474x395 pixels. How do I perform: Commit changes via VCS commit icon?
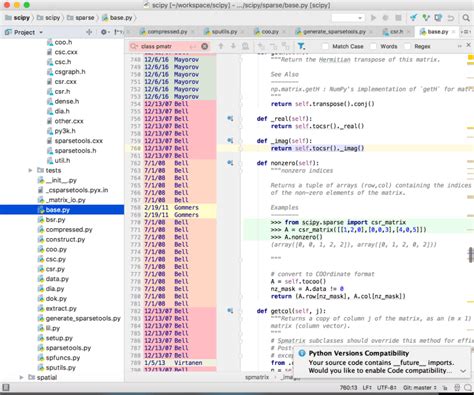pos(426,18)
